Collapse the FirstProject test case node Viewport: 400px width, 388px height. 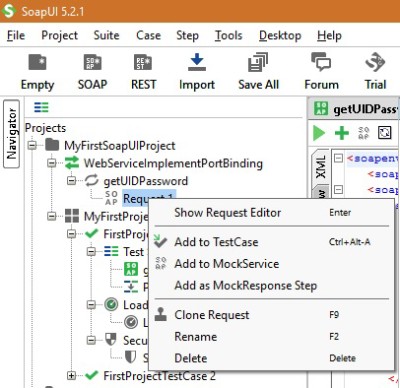71,234
